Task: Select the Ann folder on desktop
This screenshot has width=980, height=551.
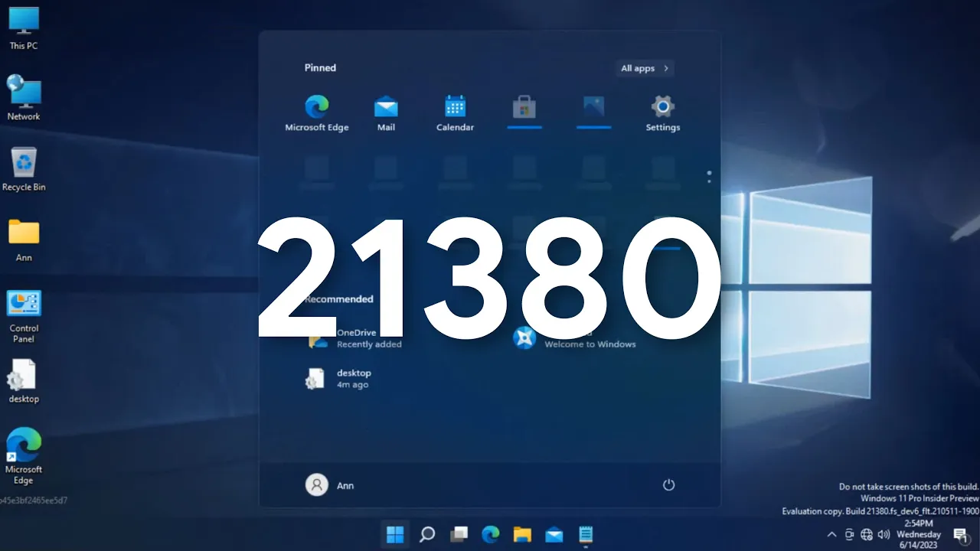Action: coord(24,240)
